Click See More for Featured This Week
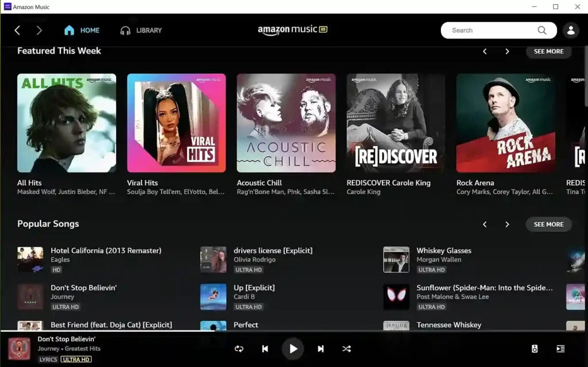This screenshot has width=588, height=367. (548, 51)
